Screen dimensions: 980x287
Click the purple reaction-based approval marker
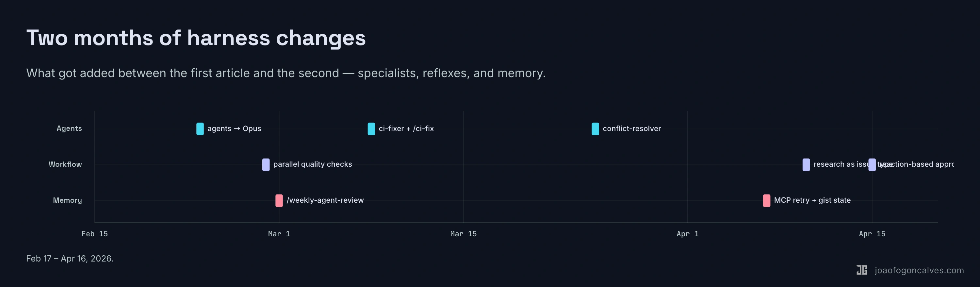(872, 165)
